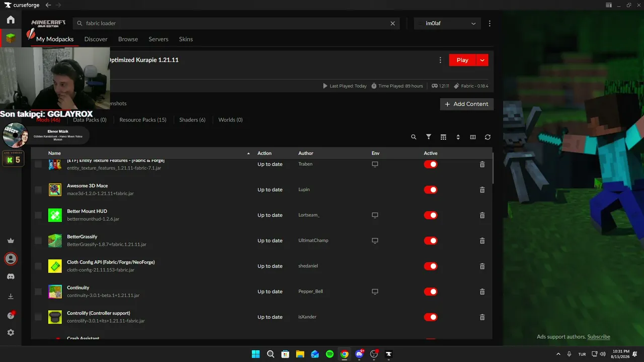Switch to Worlds (0) tab
Viewport: 644px width, 362px height.
click(230, 120)
